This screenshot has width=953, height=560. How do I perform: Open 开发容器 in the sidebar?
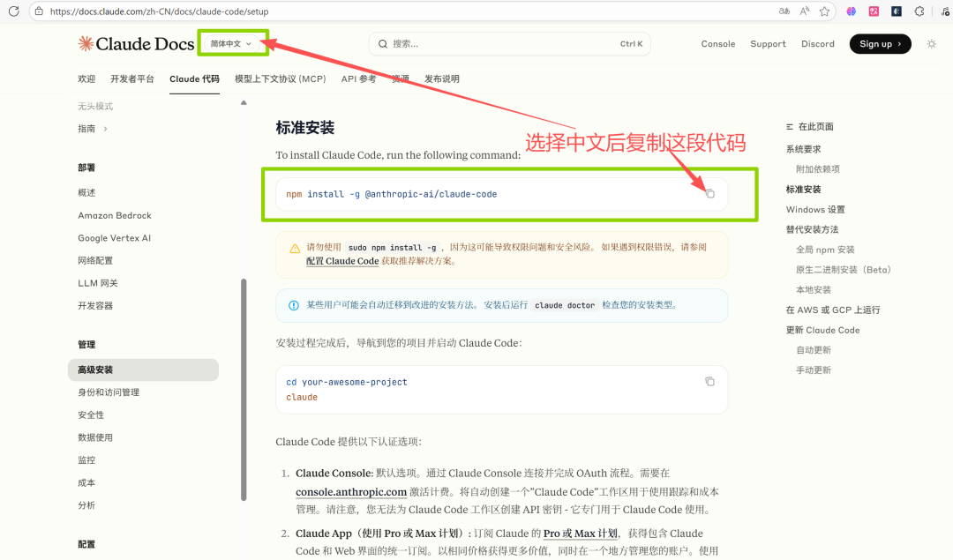pos(95,305)
